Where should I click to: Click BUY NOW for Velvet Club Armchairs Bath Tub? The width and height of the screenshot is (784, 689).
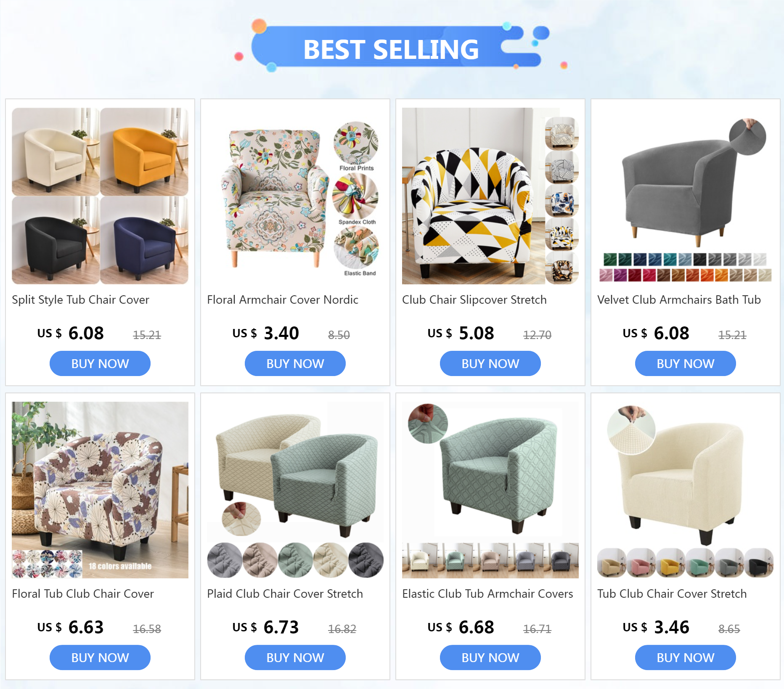[x=686, y=363]
